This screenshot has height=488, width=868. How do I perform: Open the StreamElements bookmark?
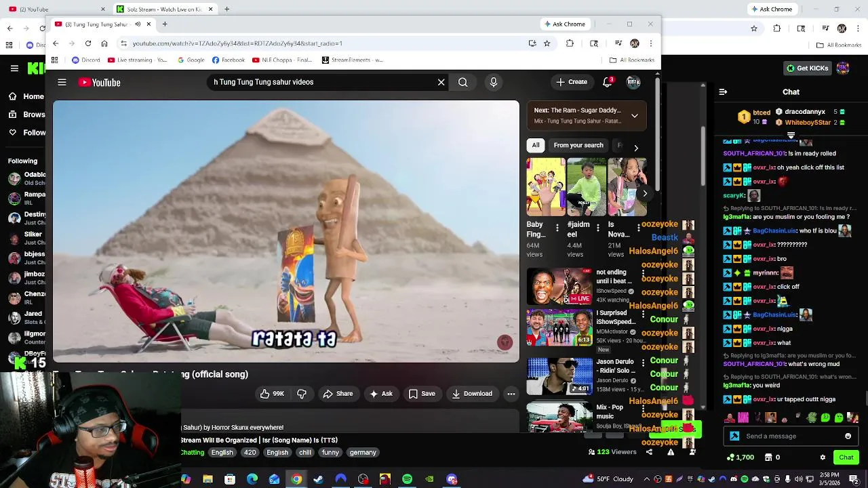(x=353, y=60)
